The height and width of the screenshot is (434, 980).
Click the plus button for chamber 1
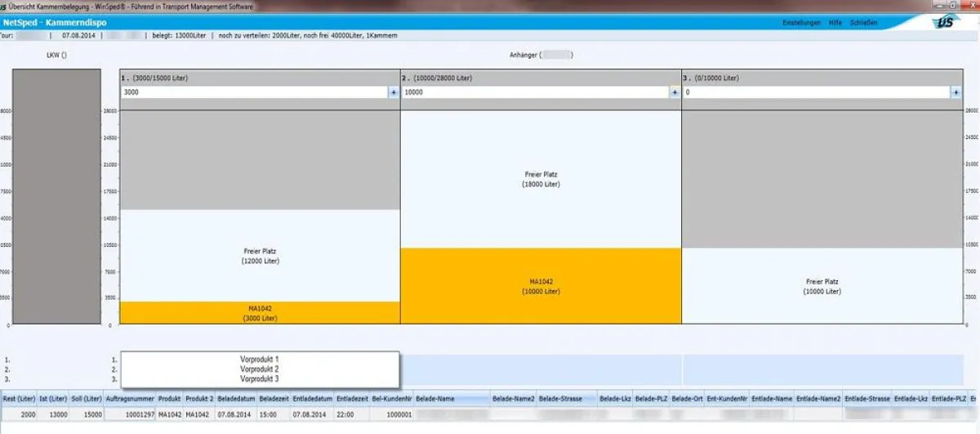pos(394,93)
